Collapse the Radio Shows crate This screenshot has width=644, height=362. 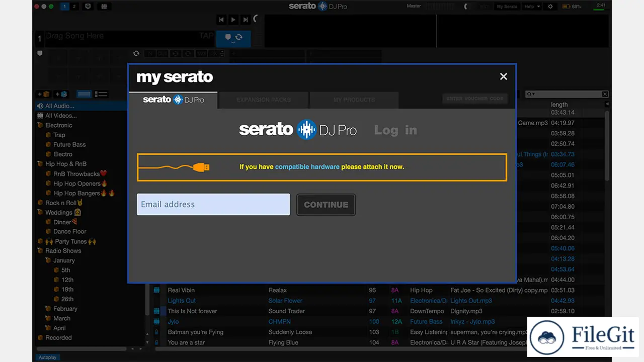coord(40,251)
